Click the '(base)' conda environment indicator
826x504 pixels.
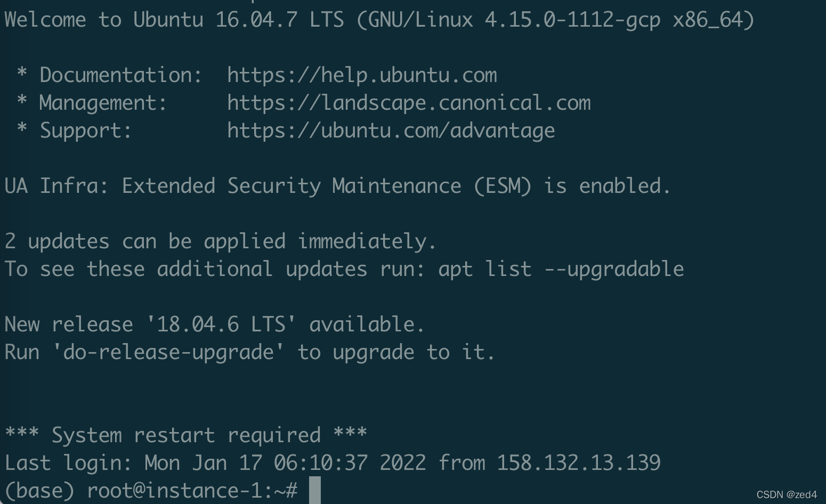(x=39, y=491)
